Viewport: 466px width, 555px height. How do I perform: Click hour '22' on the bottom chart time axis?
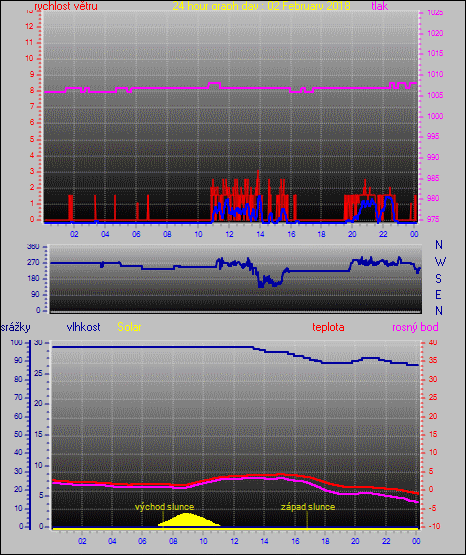point(386,541)
